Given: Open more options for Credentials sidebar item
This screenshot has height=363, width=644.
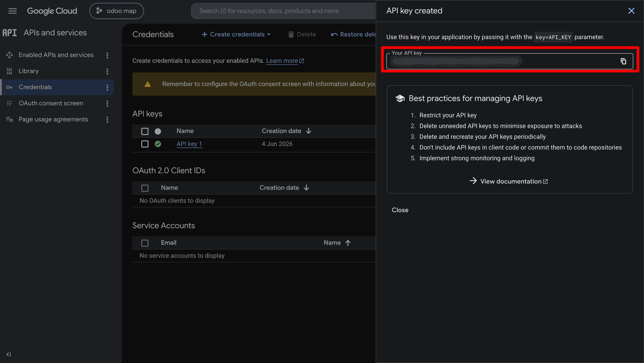Looking at the screenshot, I should pyautogui.click(x=107, y=87).
